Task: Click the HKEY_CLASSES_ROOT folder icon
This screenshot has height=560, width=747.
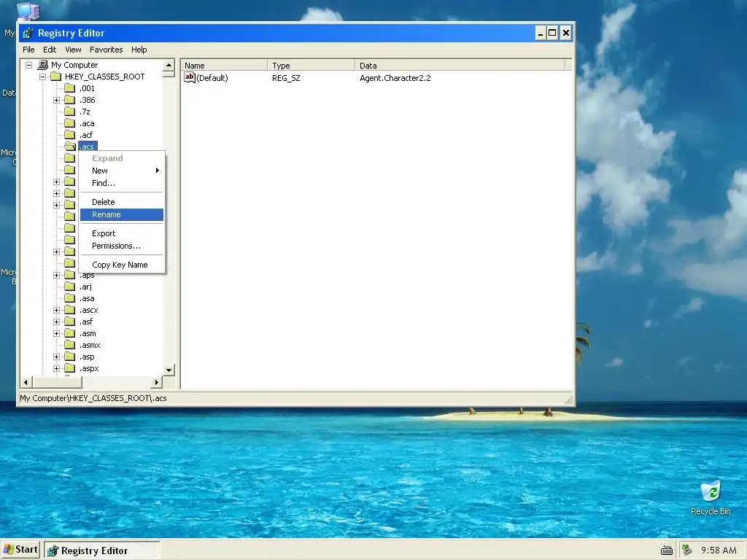Action: (56, 77)
